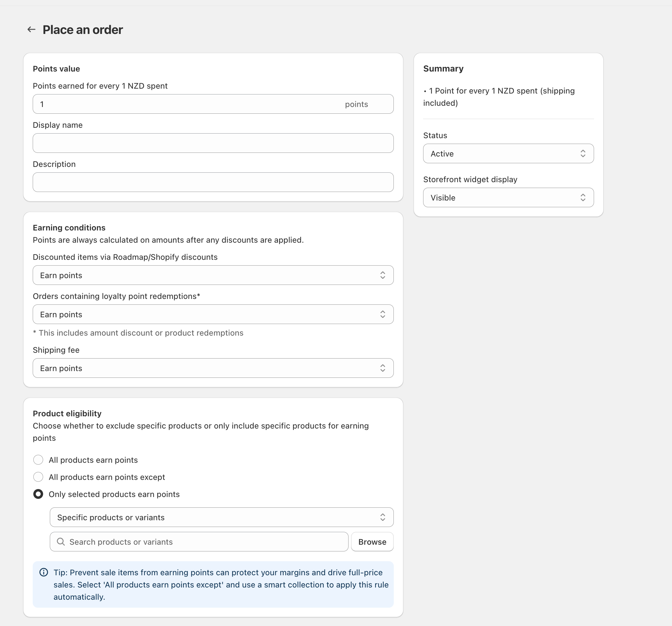Click the Summary section heading
The image size is (672, 626).
tap(443, 68)
